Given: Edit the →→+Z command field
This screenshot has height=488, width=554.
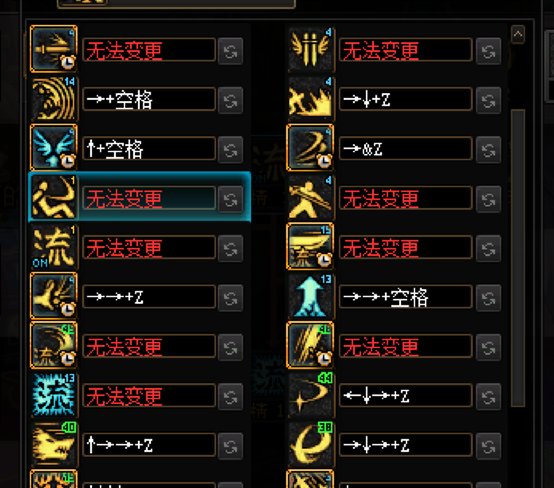Looking at the screenshot, I should [149, 297].
